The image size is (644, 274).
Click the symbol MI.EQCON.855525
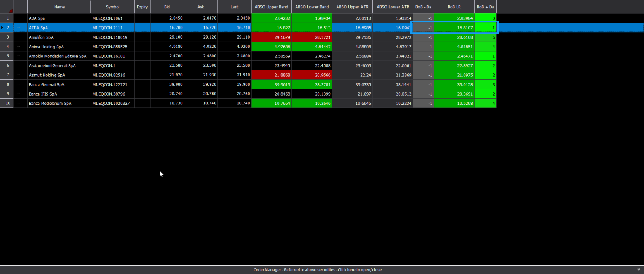click(x=110, y=47)
